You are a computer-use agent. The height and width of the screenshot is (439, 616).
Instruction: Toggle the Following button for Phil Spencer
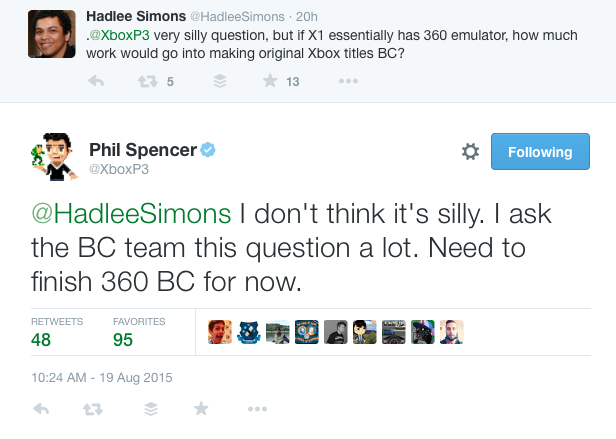click(540, 152)
